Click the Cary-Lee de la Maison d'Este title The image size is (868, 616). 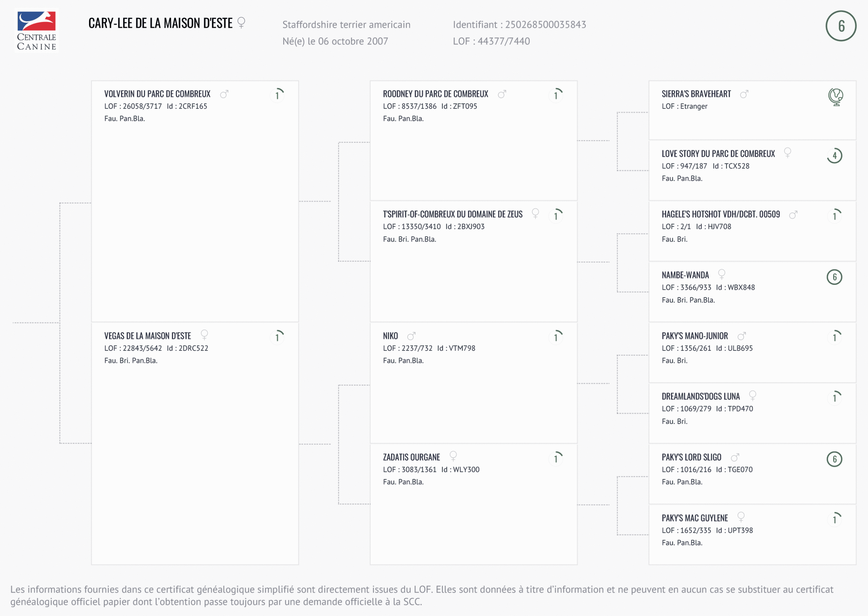[160, 23]
